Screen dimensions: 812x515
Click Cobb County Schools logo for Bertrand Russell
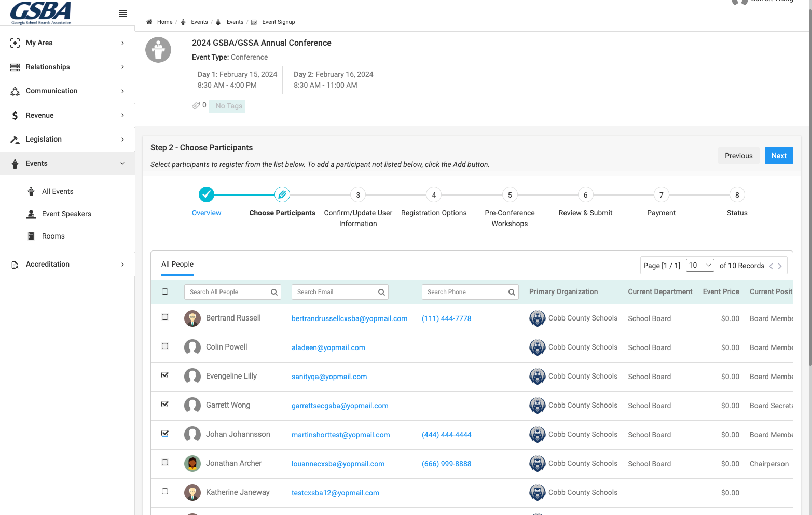538,318
